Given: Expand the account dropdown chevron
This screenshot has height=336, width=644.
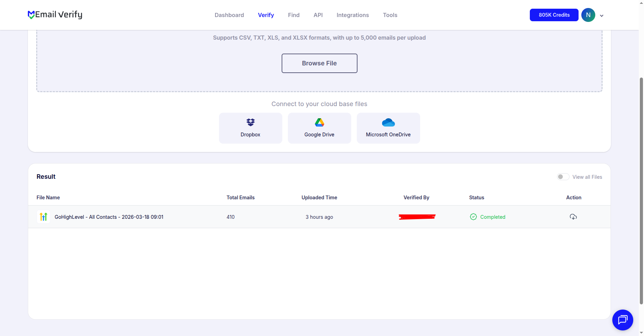Looking at the screenshot, I should (x=602, y=16).
